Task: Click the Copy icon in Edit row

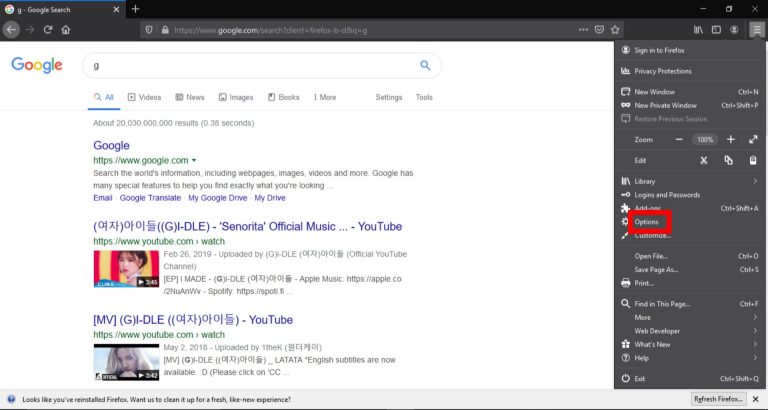Action: pos(728,160)
